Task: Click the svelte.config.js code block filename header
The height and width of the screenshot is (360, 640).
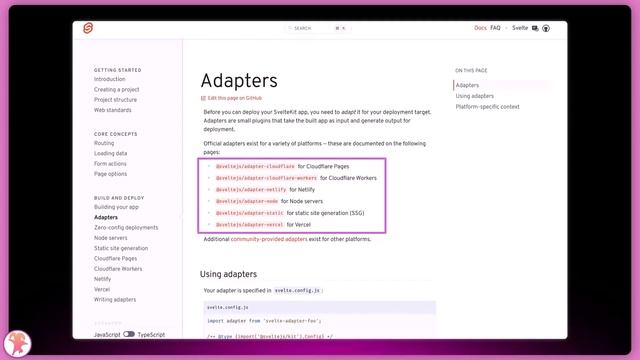Action: [320, 307]
